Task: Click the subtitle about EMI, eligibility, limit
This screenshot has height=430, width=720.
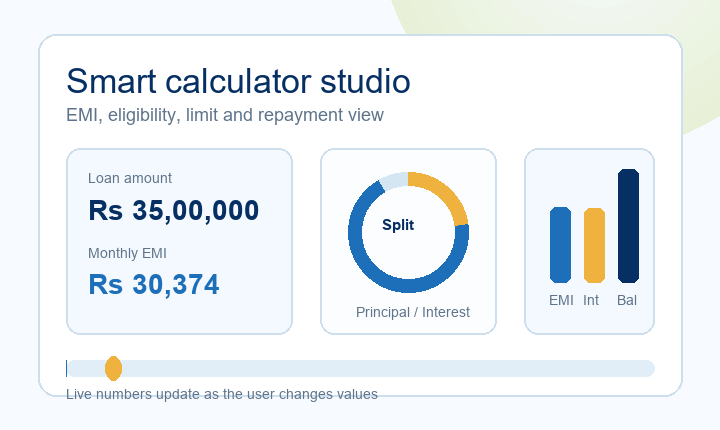Action: coord(225,115)
